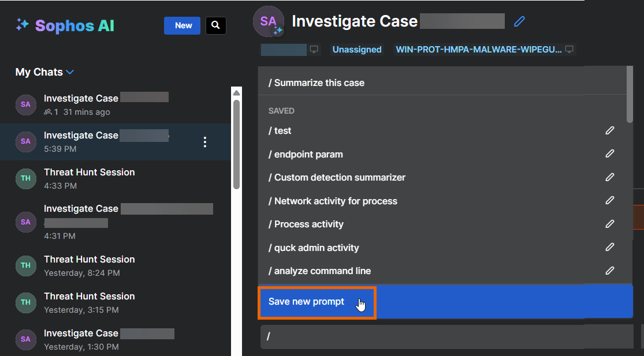
Task: Edit the 'analyze command line' prompt
Action: click(x=609, y=271)
